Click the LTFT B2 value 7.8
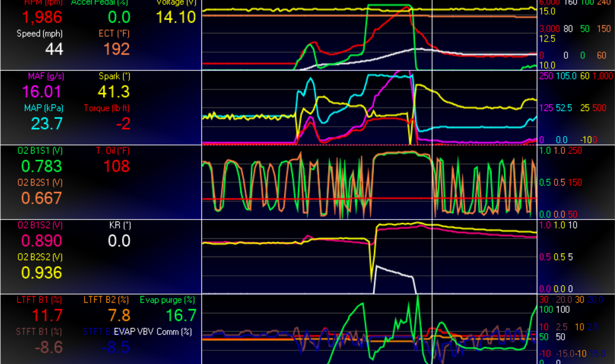Screen dimensions: 615x364 tap(119, 315)
